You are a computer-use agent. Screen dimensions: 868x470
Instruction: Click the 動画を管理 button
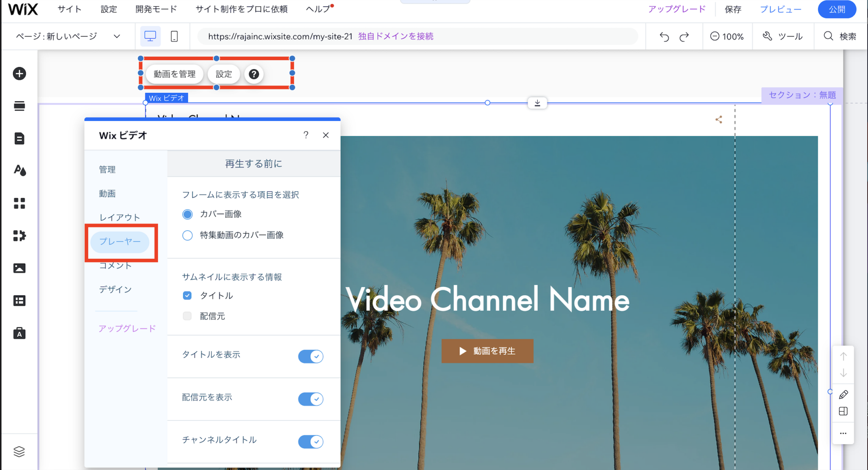[x=174, y=74]
